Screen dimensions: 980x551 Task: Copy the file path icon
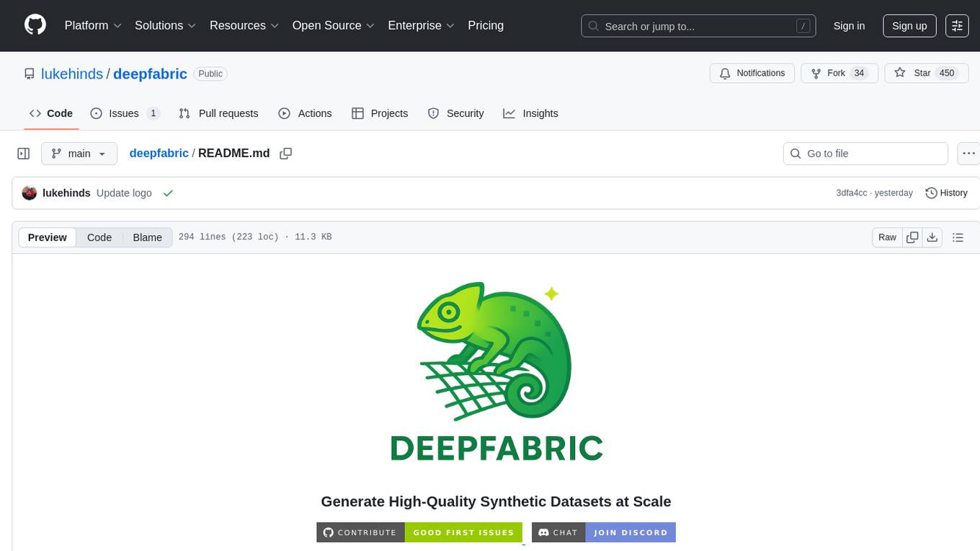pos(286,154)
